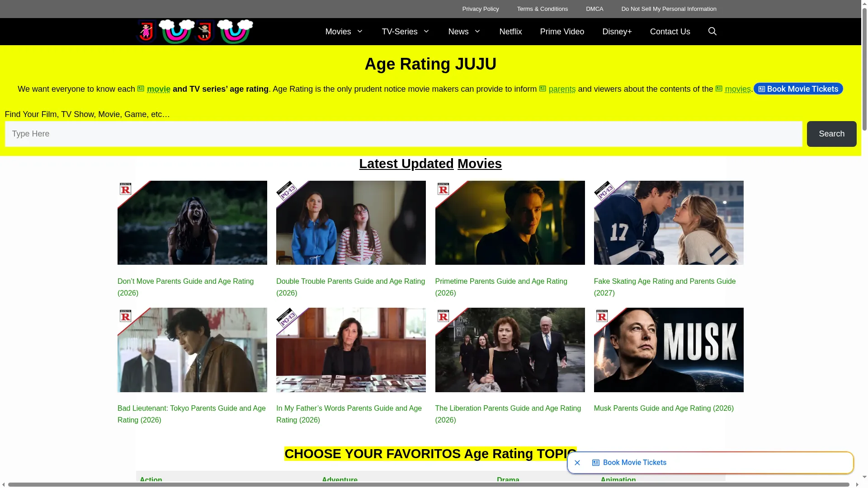Open In My Father's Words guide link

349,414
